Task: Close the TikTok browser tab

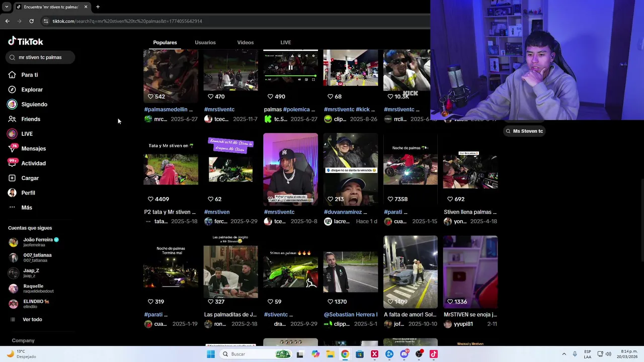Action: 86,7
